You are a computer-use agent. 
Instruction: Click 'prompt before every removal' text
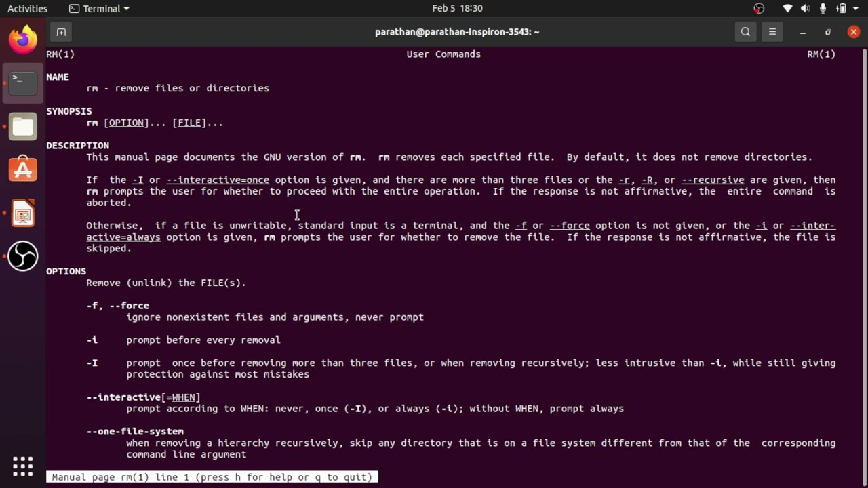pyautogui.click(x=203, y=340)
